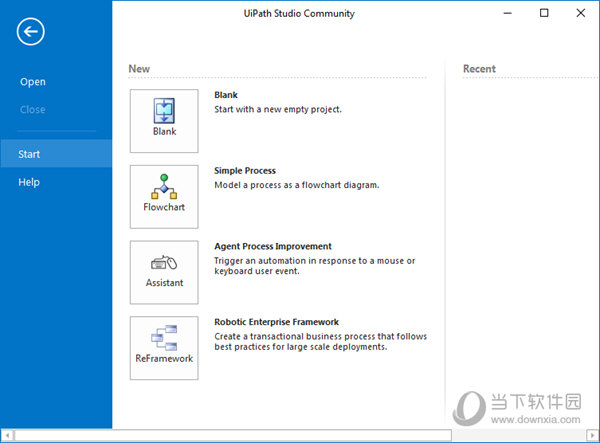
Task: Click the 'Recent' section header
Action: (479, 69)
